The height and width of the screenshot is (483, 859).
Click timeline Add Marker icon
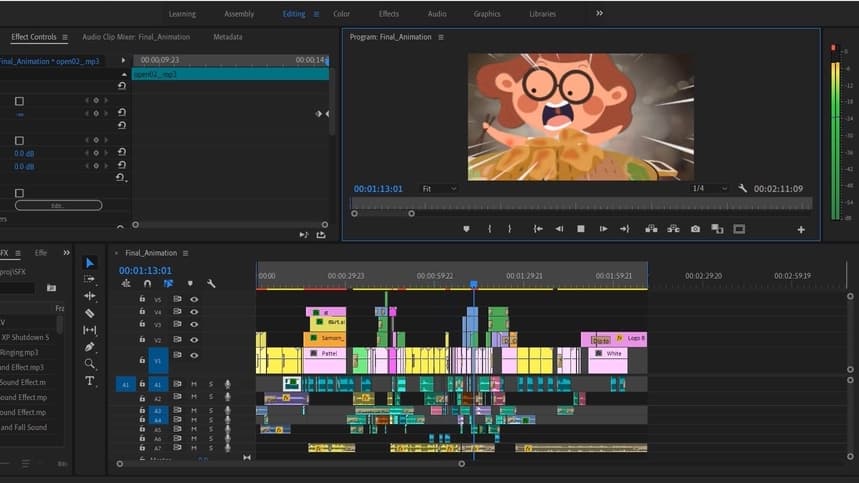[x=190, y=284]
